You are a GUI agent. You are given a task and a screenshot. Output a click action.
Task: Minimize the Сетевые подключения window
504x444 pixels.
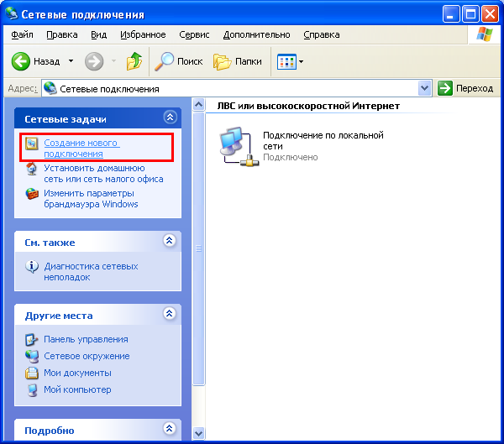coord(450,13)
